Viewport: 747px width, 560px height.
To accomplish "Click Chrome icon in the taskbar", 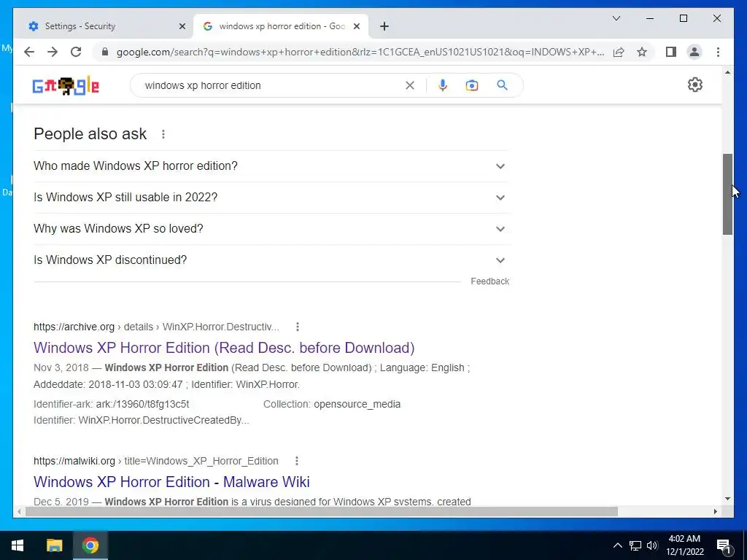I will coord(90,545).
